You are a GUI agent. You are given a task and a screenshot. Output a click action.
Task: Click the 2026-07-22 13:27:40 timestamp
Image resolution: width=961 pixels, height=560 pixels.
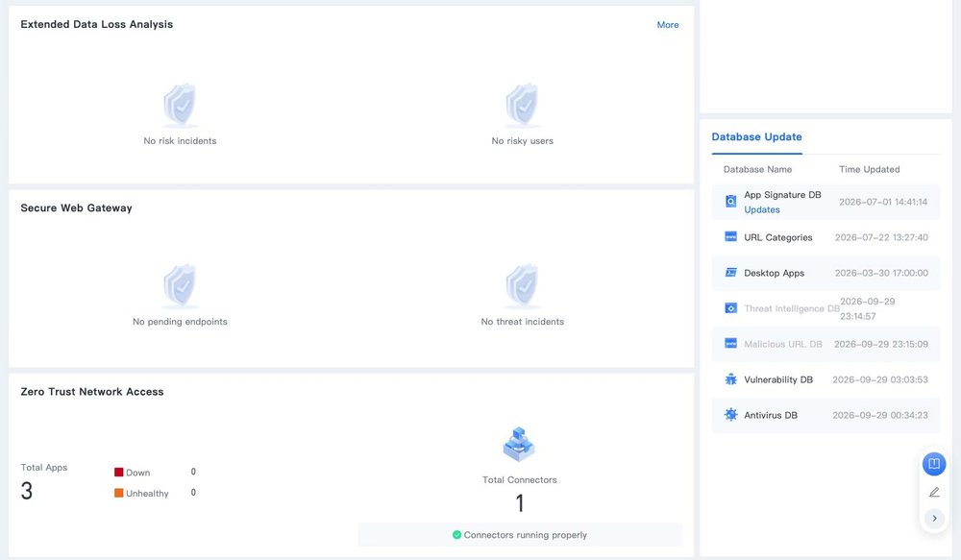click(881, 237)
